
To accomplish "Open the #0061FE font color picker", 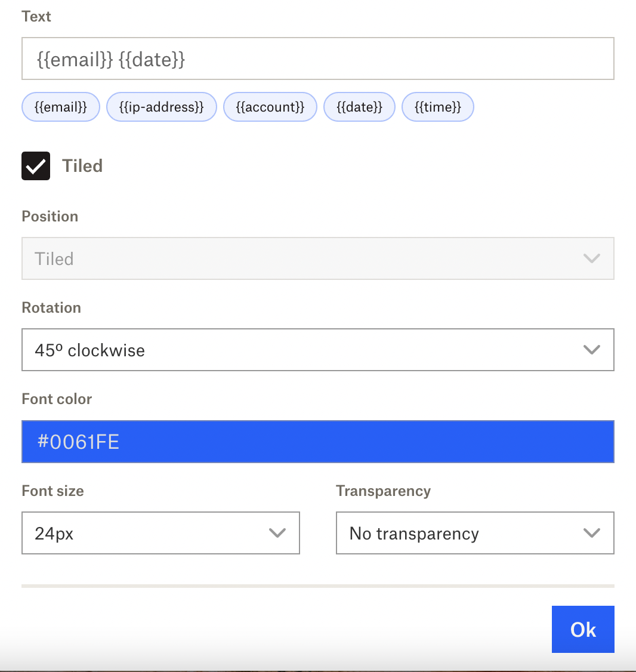I will click(318, 442).
